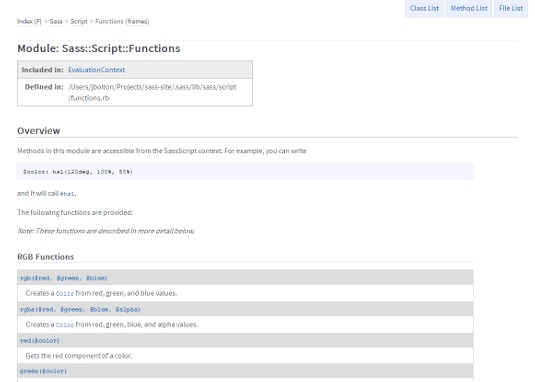The image size is (535, 382).
Task: Select the Module: Sass::Script::Functions heading
Action: [99, 48]
